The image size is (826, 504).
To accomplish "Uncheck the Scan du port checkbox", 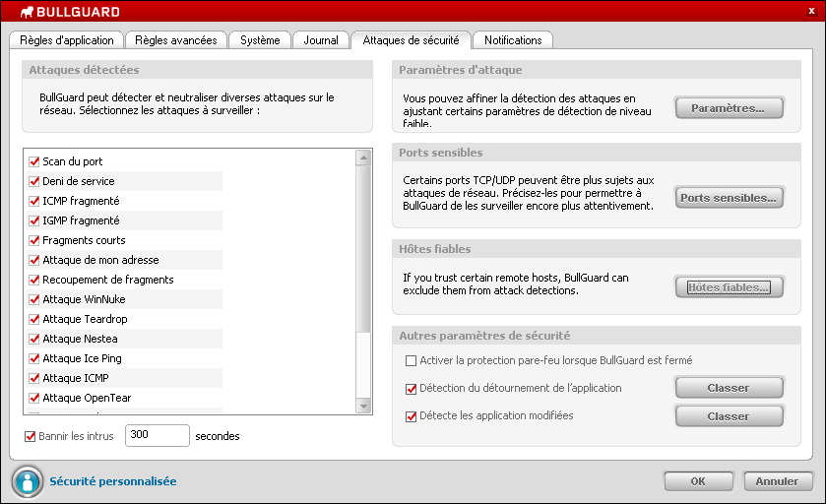I will 34,161.
